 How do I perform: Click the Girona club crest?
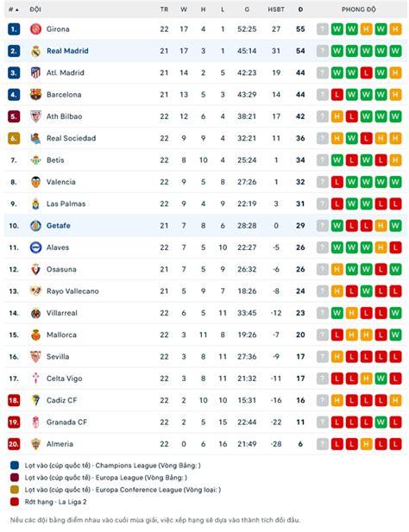pos(35,29)
